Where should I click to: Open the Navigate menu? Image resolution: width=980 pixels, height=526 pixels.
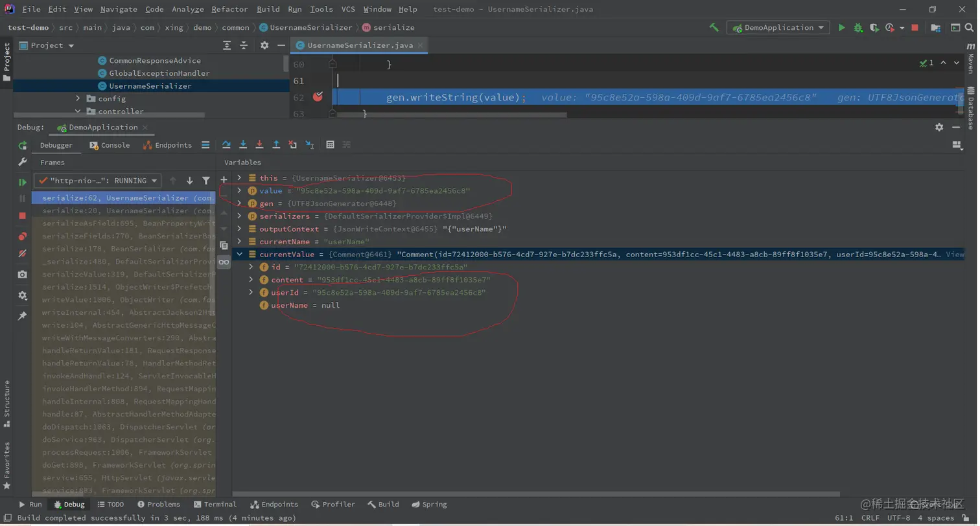point(118,9)
